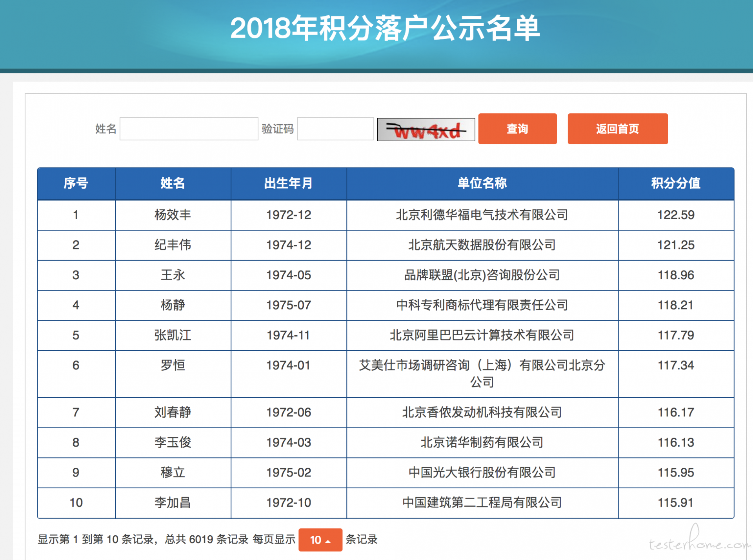Click score value 116.13
Screen dimensions: 753x560
pos(676,442)
